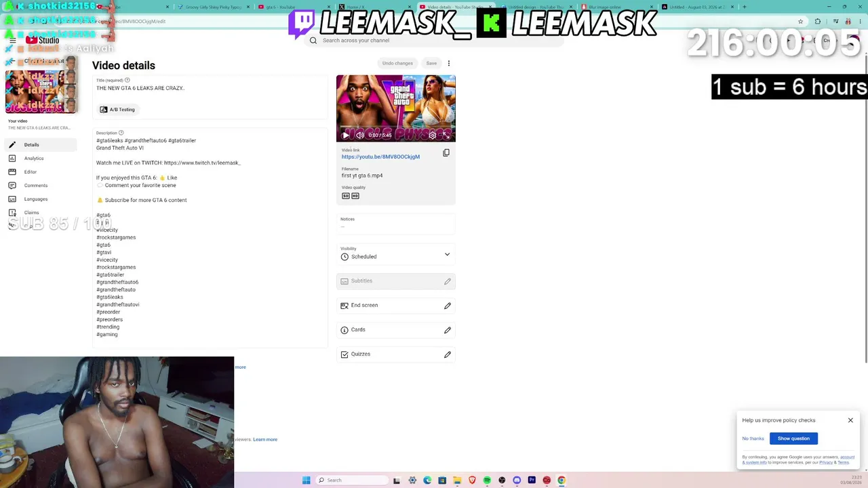Switch to OBS Studio in the taskbar
868x488 pixels.
click(502, 480)
